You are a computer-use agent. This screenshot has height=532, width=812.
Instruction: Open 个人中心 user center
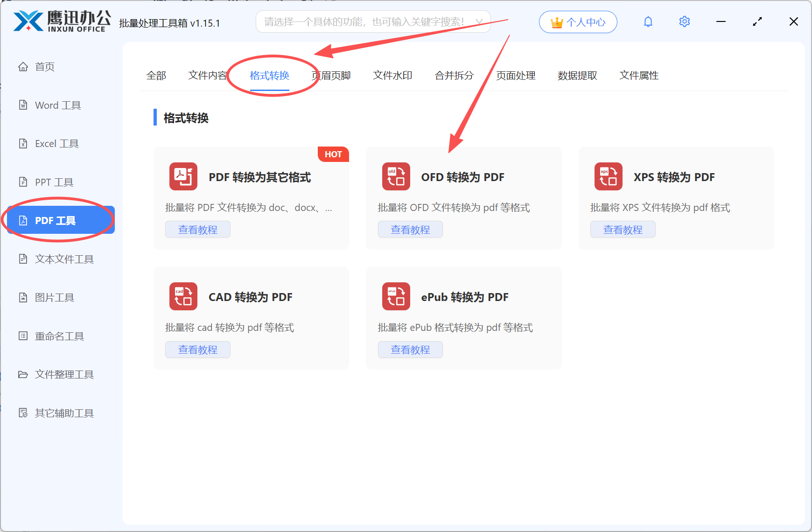pyautogui.click(x=578, y=22)
